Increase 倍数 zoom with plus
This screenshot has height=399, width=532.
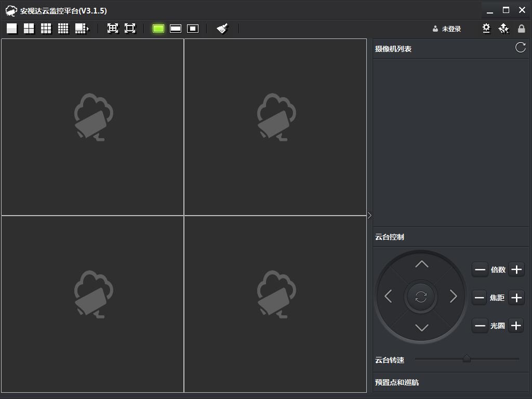tap(516, 270)
